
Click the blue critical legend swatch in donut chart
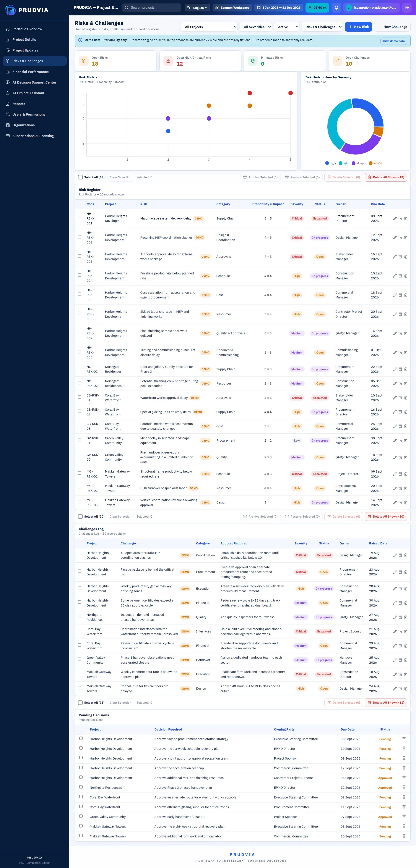pos(327,163)
